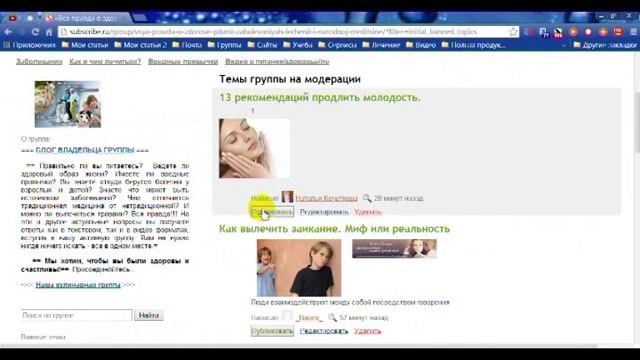This screenshot has width=640, height=360.
Task: Click the woman's face thumbnail image
Action: tap(254, 148)
